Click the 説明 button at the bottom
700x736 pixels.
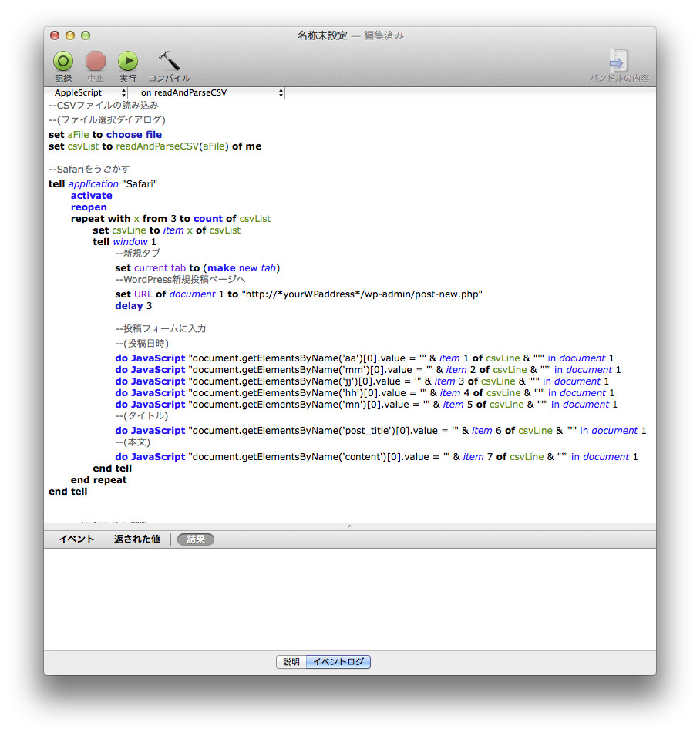[290, 661]
